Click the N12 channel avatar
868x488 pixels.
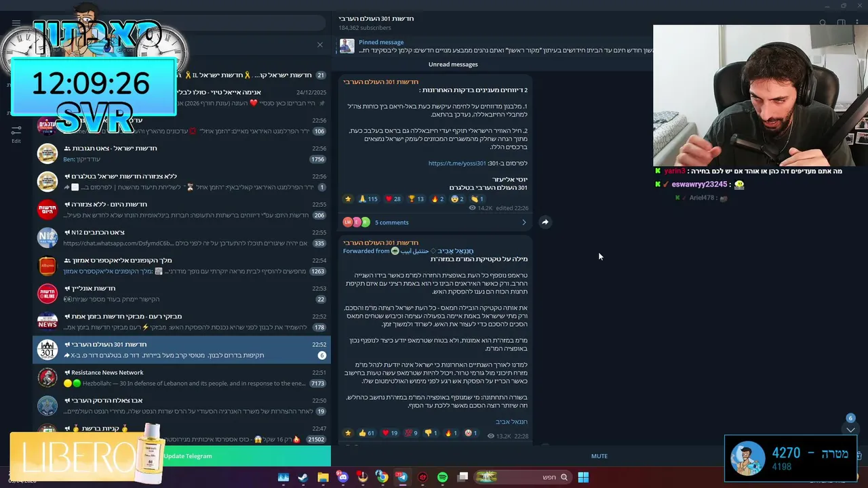[47, 238]
